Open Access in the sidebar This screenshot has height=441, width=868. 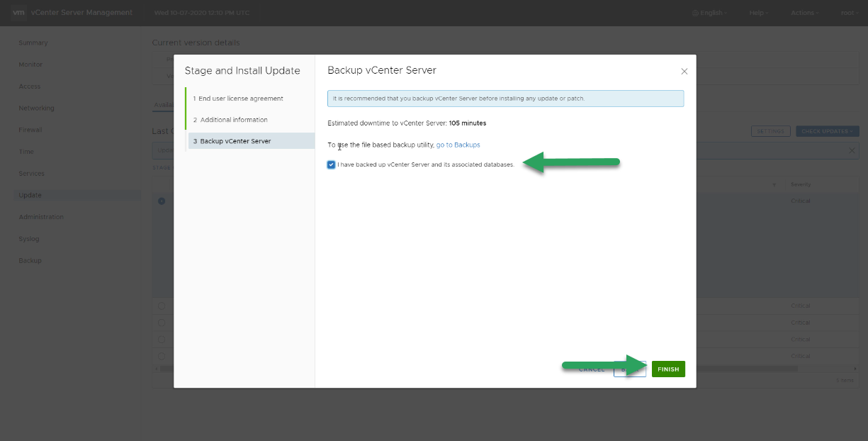click(x=30, y=86)
